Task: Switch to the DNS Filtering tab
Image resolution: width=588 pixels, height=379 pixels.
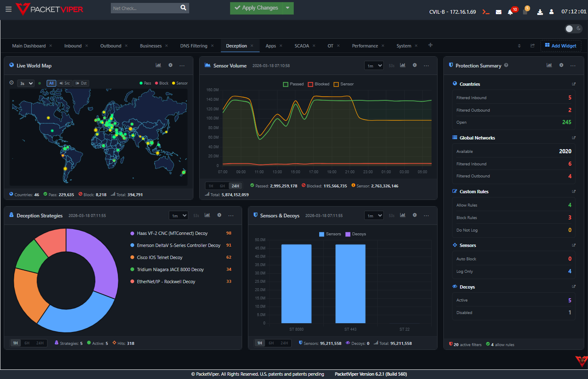Action: pyautogui.click(x=193, y=46)
